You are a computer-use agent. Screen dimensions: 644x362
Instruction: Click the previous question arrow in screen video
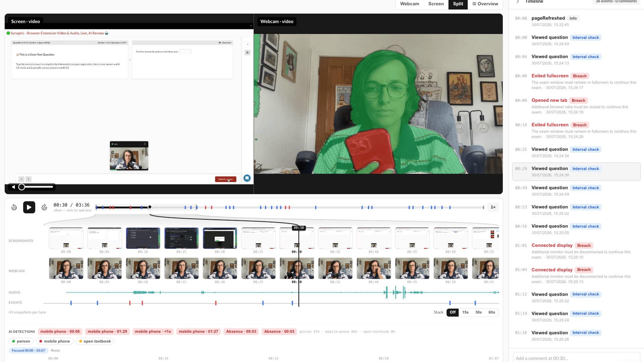(21, 179)
